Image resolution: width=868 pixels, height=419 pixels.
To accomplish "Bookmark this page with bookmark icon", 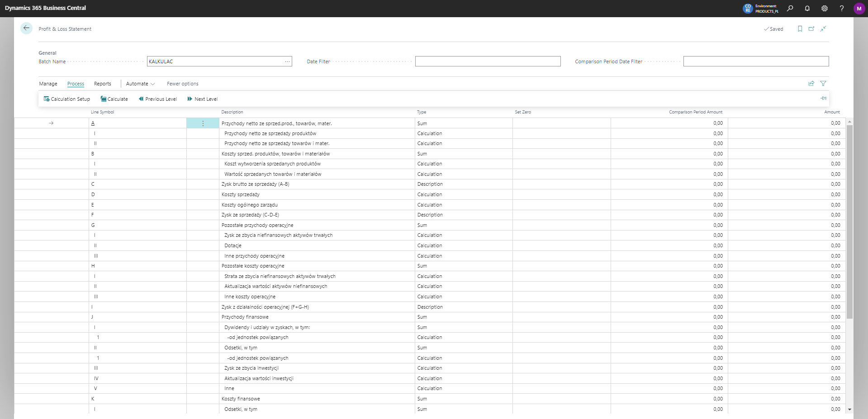I will (800, 29).
